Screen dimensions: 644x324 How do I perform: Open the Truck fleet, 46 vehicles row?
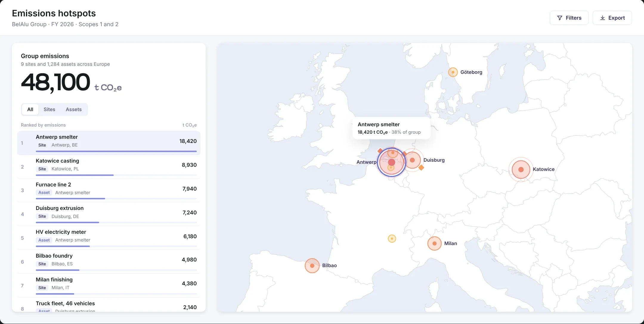[x=109, y=305]
